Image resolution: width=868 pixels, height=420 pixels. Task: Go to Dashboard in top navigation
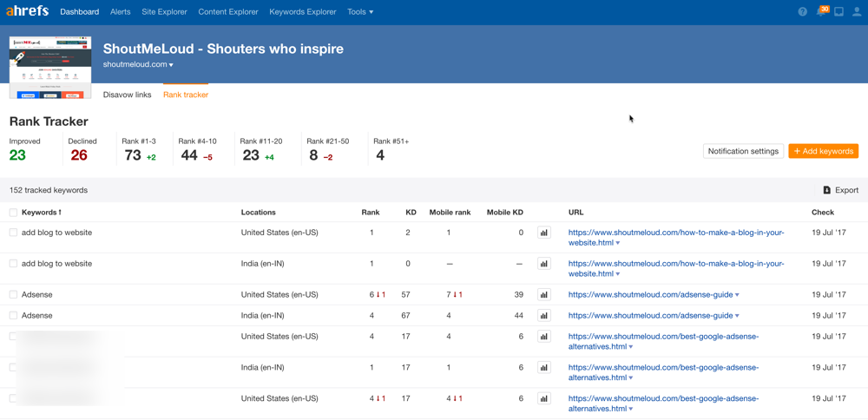pyautogui.click(x=80, y=11)
